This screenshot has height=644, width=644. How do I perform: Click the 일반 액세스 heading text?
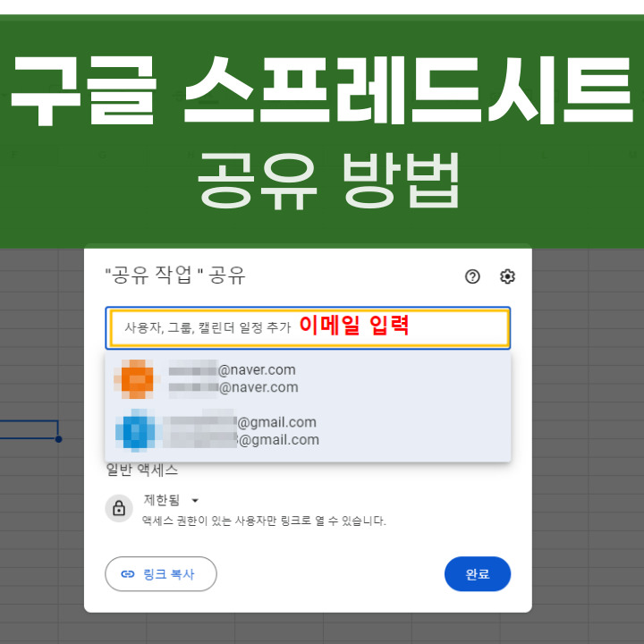click(x=141, y=469)
